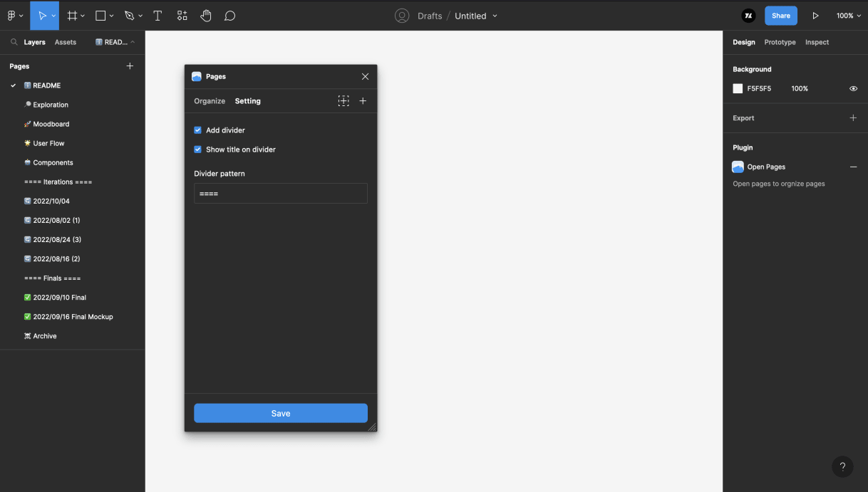The width and height of the screenshot is (868, 492).
Task: Select the Pen tool
Action: click(x=128, y=15)
